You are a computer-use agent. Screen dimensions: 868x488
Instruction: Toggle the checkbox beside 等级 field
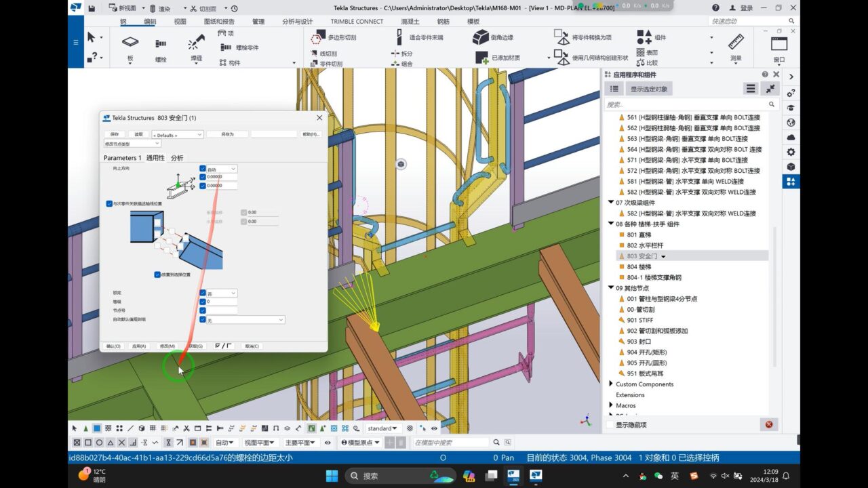(203, 302)
